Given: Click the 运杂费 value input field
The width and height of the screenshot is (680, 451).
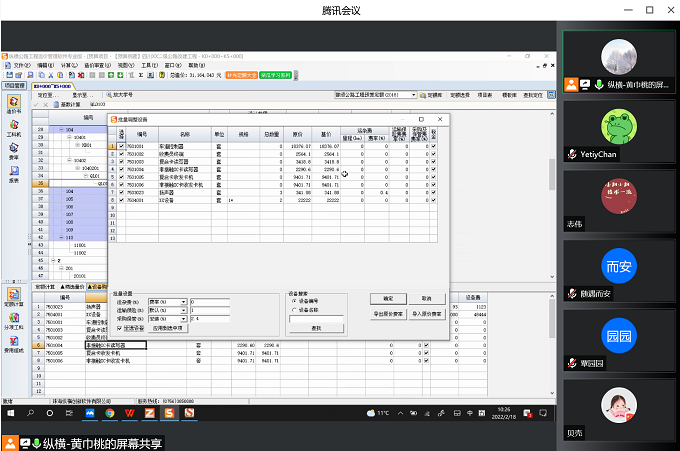Looking at the screenshot, I should [x=210, y=302].
